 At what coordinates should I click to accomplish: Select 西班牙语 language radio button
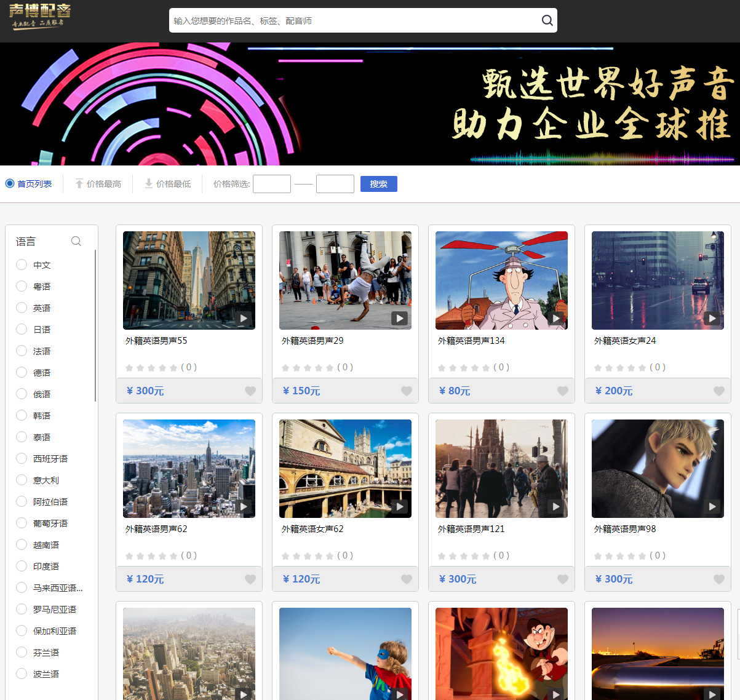click(x=22, y=458)
